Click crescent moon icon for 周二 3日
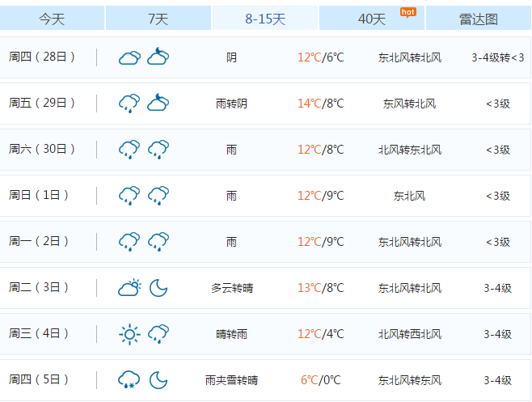 coord(158,288)
